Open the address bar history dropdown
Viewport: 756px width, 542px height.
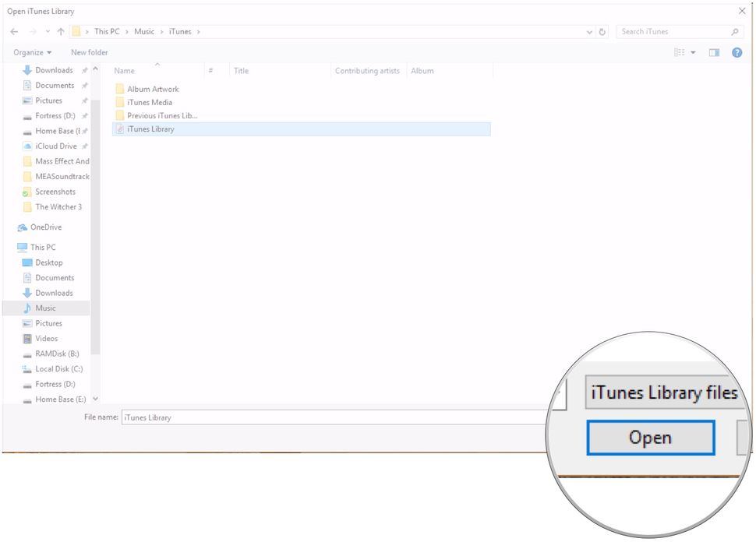click(x=588, y=31)
